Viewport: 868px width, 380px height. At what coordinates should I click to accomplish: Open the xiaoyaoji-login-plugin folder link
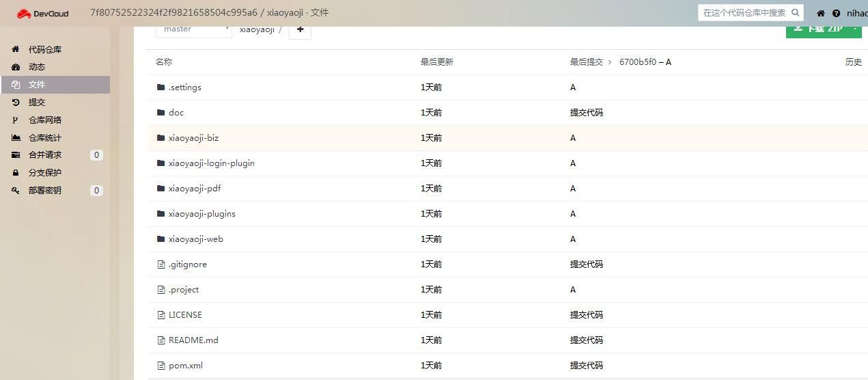[212, 163]
